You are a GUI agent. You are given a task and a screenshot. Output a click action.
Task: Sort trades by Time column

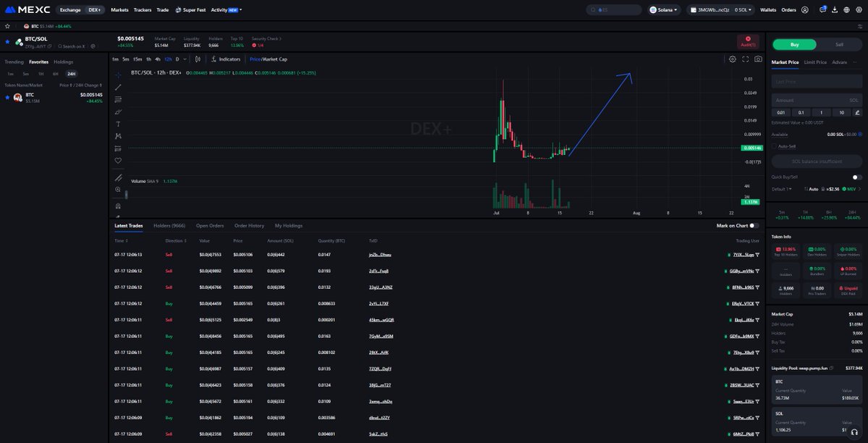121,241
